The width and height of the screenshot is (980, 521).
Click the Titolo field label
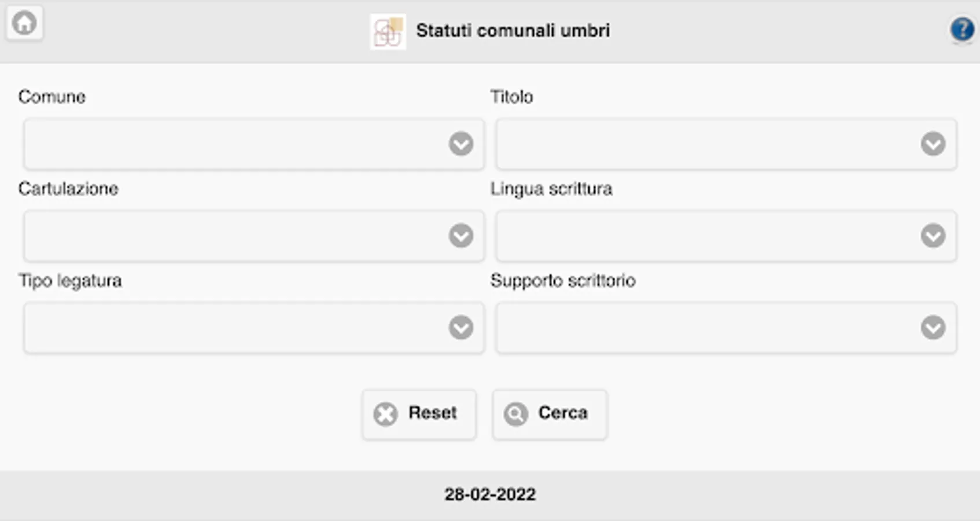[511, 97]
